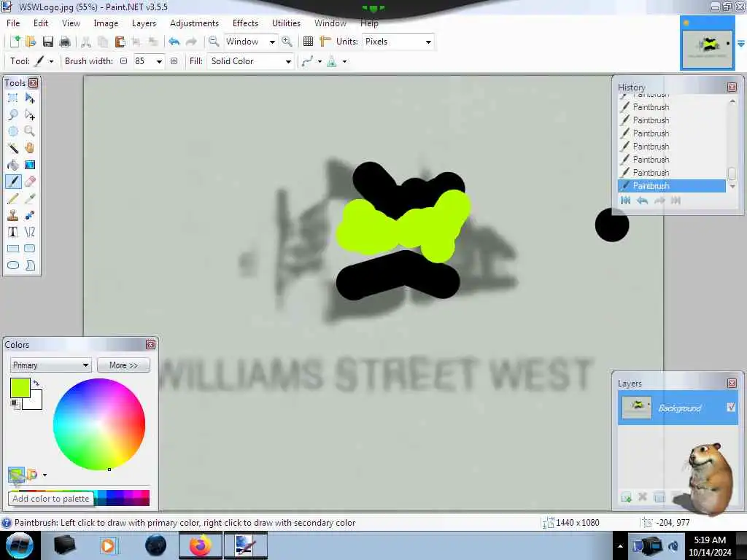Open the Tool chooser dropdown
This screenshot has width=747, height=560.
tap(51, 61)
